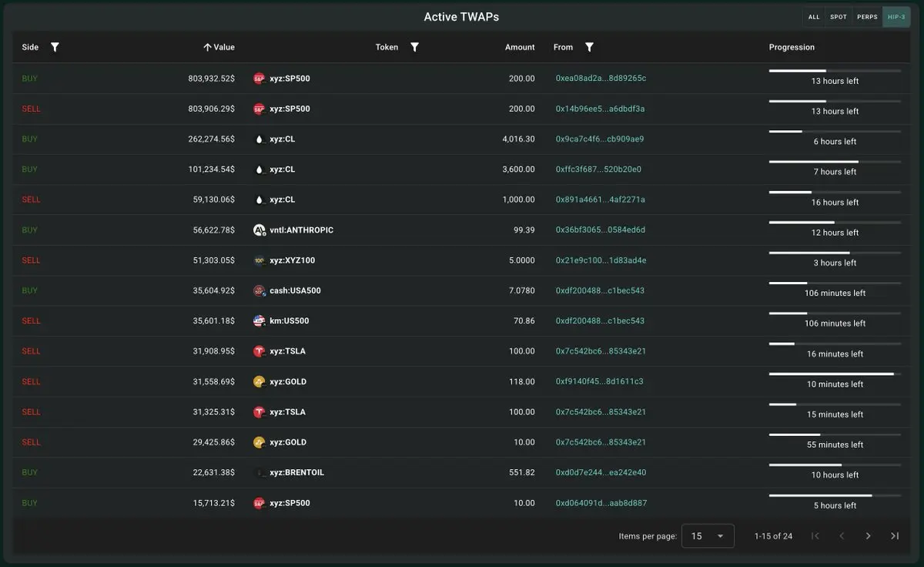Screen dimensions: 924x567
Task: Click the xyz:BRENTOIL token icon
Action: point(259,472)
